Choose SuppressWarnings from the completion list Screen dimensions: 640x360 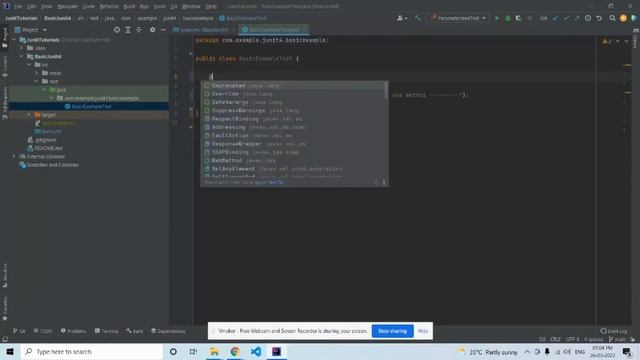pos(293,111)
